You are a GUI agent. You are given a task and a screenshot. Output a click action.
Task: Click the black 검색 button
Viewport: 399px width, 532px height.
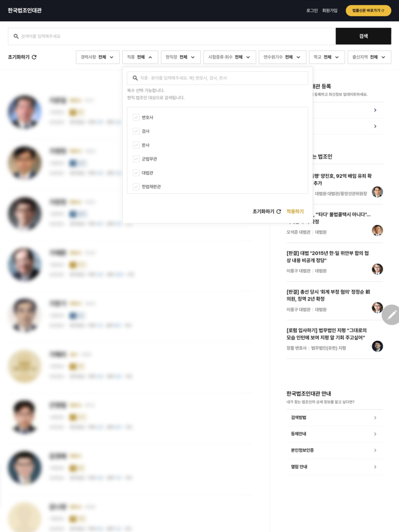[x=364, y=36]
